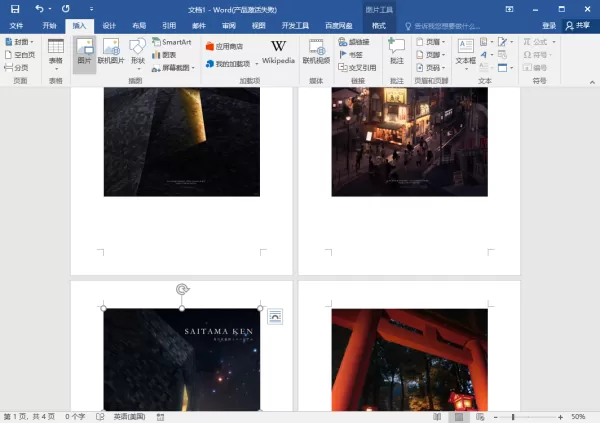Open the Format (格式) picture tools tab
Image resolution: width=600 pixels, height=423 pixels.
pos(378,26)
